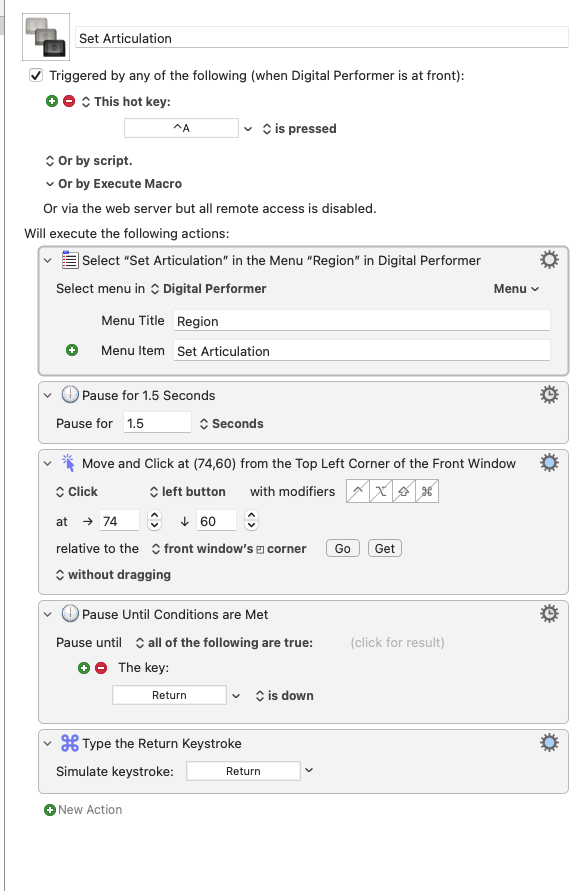Screen dimensions: 583x891
Task: Remove the key condition with red minus
Action: pos(101,668)
